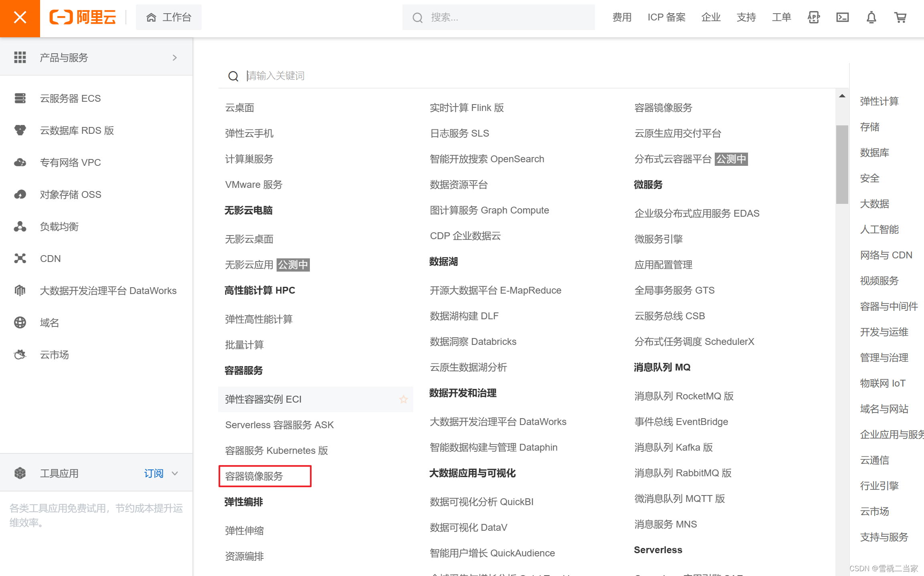Click the 云服务器 ECS server icon
924x576 pixels.
click(20, 98)
